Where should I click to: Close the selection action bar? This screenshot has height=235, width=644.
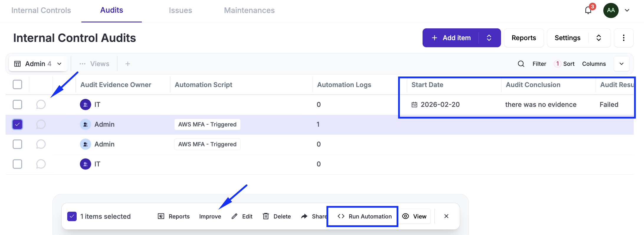click(x=446, y=216)
